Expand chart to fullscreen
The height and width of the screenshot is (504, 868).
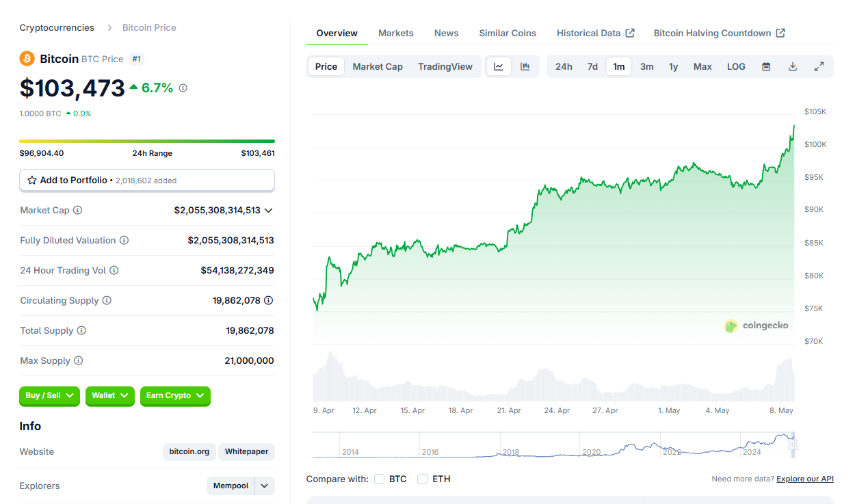[x=819, y=66]
